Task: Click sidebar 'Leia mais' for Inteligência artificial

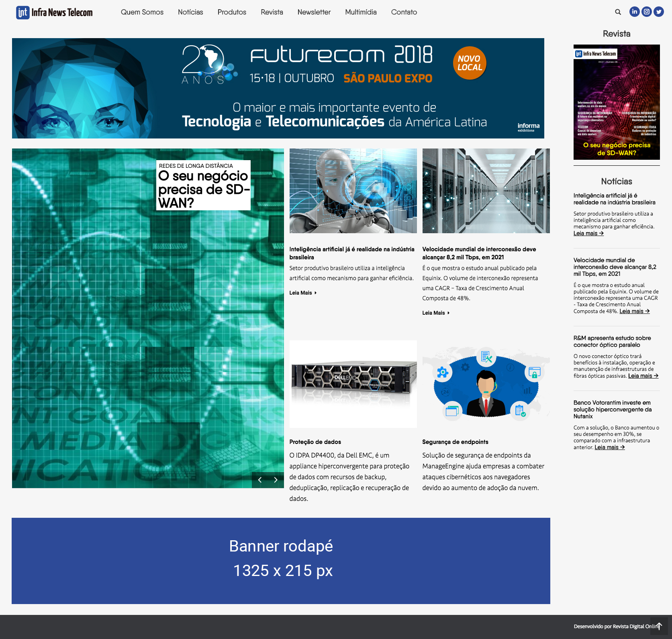Action: [588, 233]
